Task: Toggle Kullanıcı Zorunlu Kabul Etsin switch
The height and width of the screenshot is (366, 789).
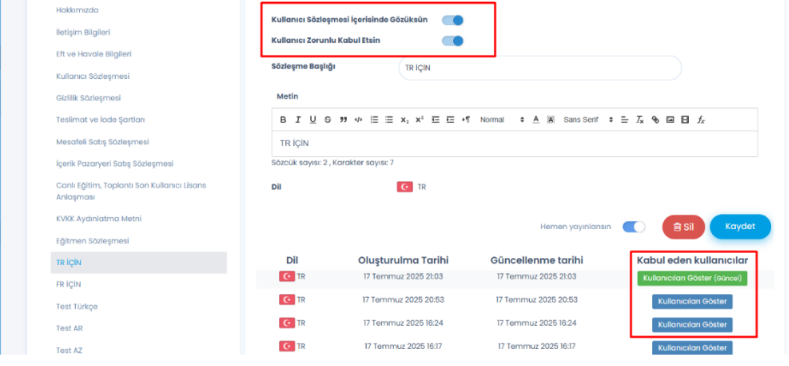Action: point(452,41)
